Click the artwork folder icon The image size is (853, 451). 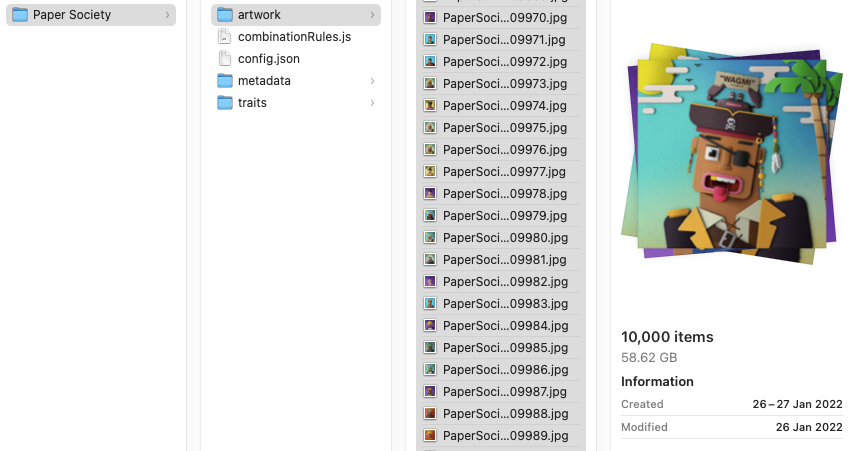tap(225, 15)
